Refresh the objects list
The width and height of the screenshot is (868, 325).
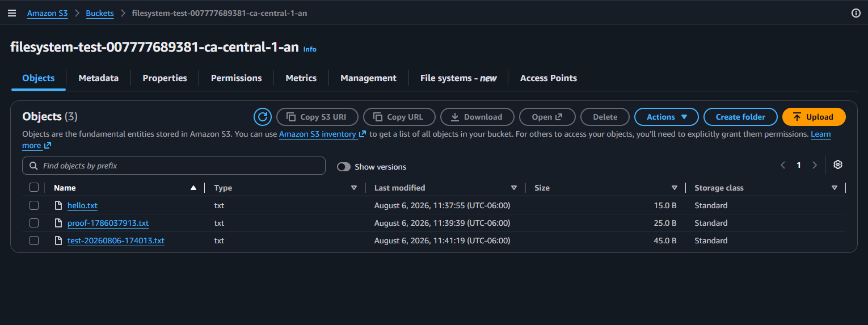point(262,117)
